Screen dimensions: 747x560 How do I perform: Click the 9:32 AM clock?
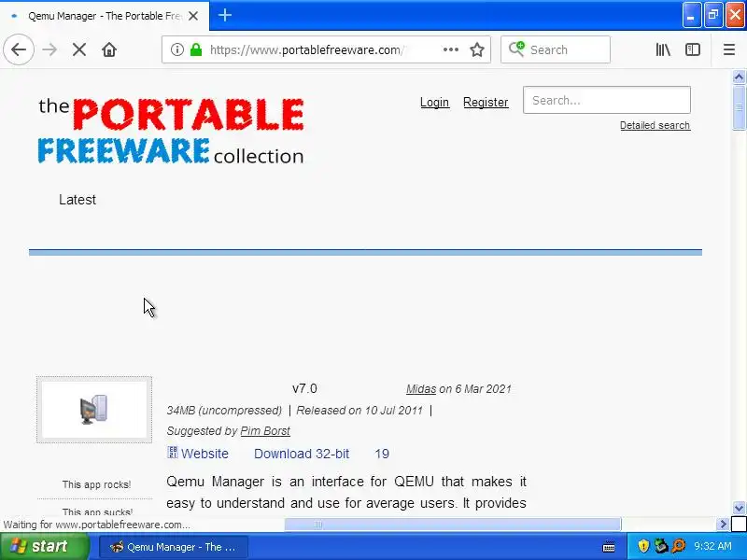coord(712,546)
